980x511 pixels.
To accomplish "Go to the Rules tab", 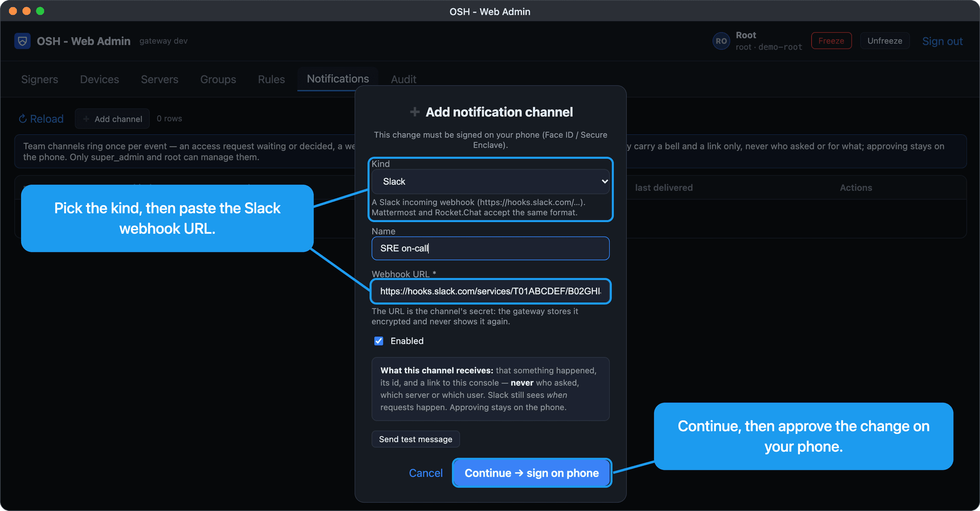I will 271,79.
